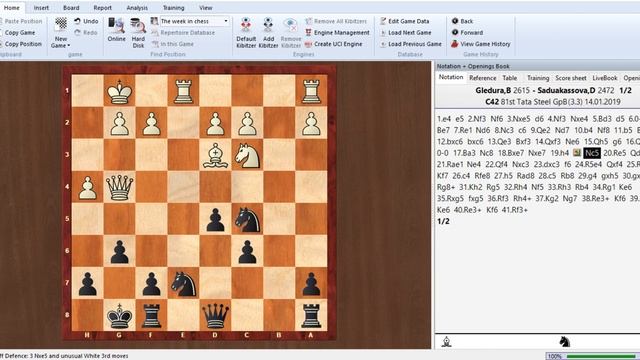Click the black knight on e7
Image resolution: width=640 pixels, height=360 pixels.
pyautogui.click(x=183, y=283)
